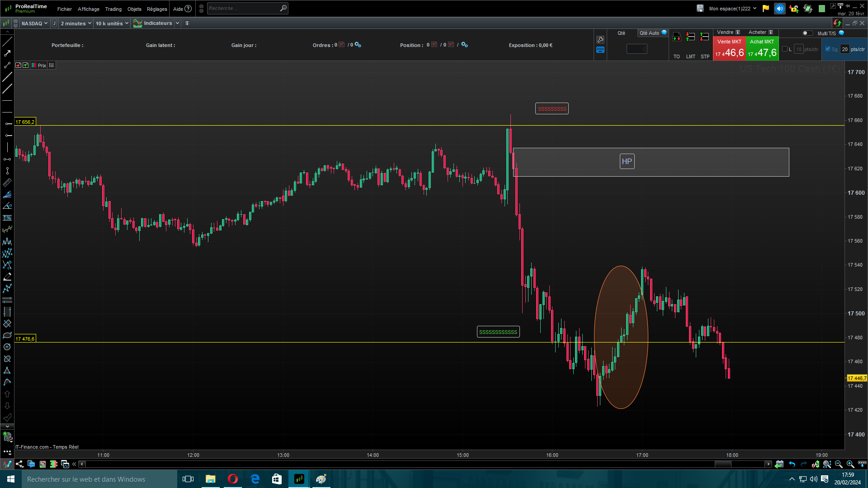Toggle the Multi T/S switch
868x488 pixels.
tap(807, 33)
